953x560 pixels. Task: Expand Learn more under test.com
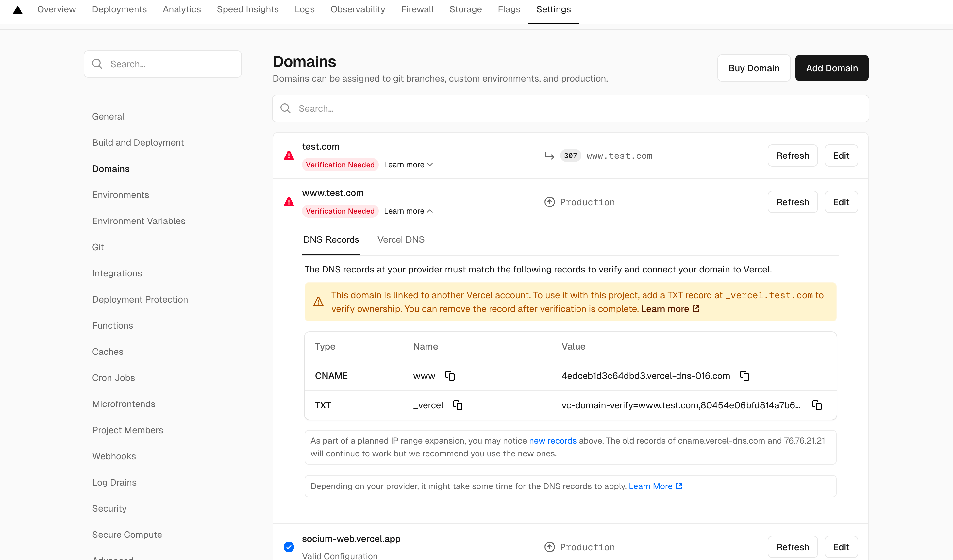pyautogui.click(x=408, y=164)
